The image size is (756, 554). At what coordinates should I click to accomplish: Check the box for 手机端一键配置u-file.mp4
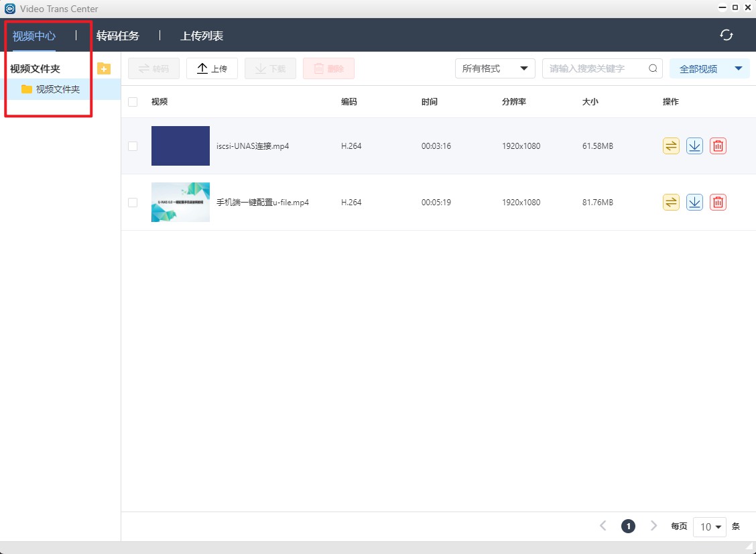point(133,203)
